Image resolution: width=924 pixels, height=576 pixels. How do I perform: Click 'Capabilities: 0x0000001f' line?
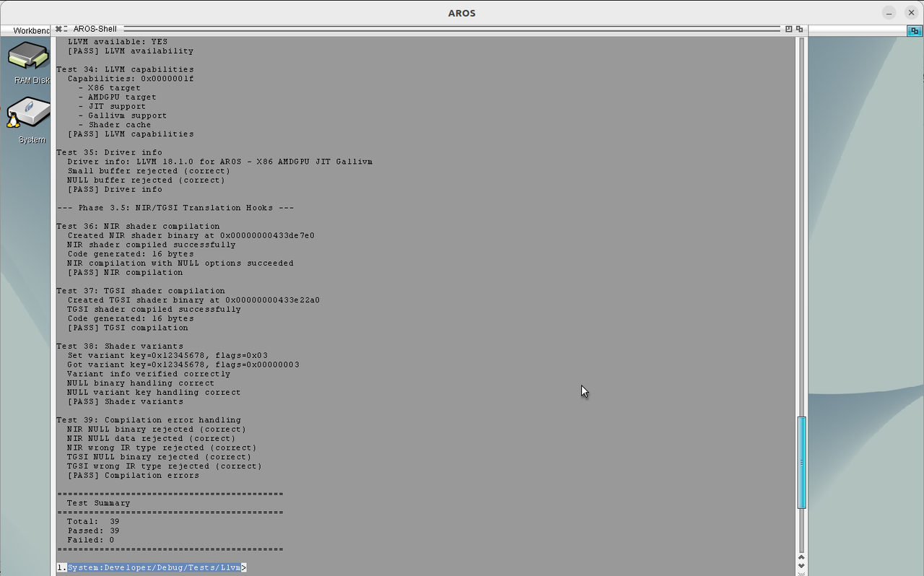click(131, 79)
